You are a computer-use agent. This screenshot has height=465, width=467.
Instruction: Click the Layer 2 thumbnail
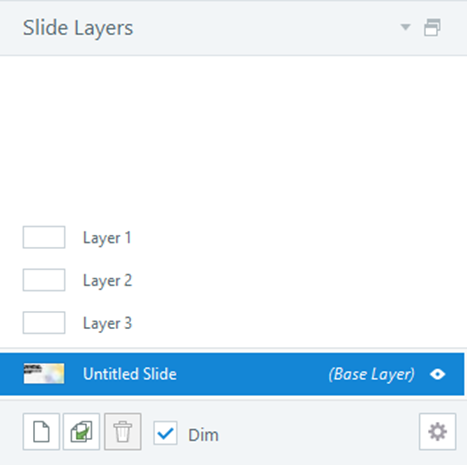[x=44, y=280]
